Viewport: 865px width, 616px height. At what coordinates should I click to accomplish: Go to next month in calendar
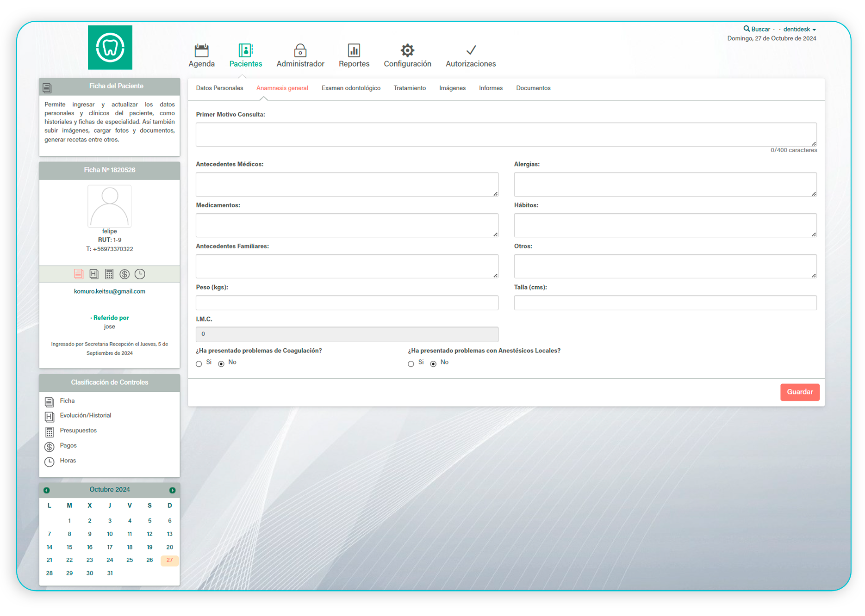click(172, 490)
